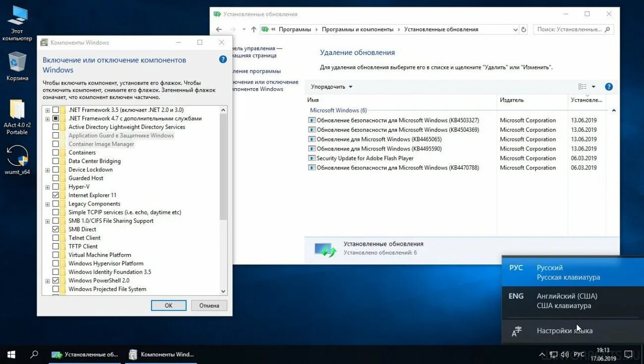Screen dimensions: 644x364
Task: Toggle .NET Framework 4.7 checkbox
Action: pyautogui.click(x=55, y=118)
